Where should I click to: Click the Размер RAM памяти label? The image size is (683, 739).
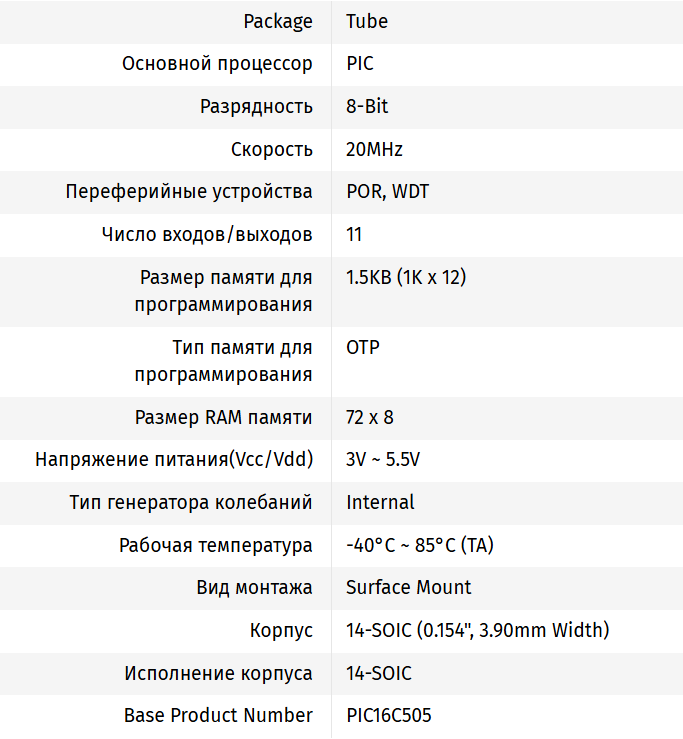point(223,417)
